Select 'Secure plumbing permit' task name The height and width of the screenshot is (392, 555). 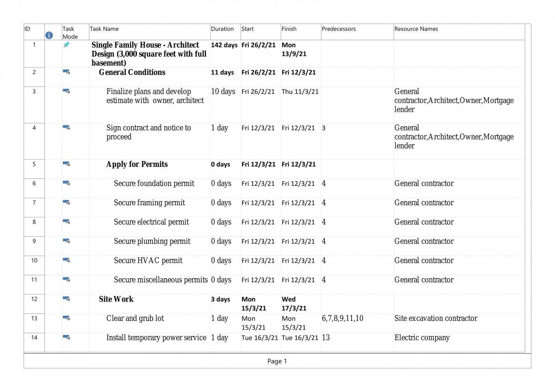pos(152,241)
